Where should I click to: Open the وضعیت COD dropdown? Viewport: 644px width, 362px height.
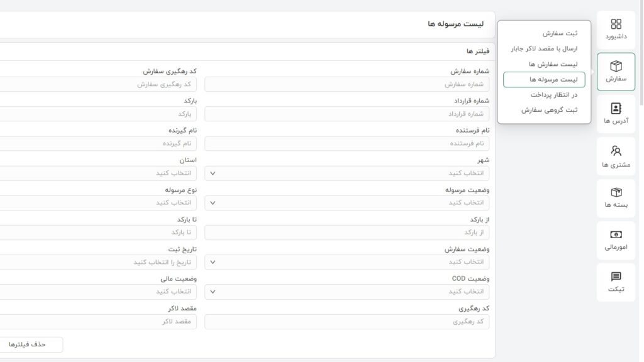(x=347, y=292)
